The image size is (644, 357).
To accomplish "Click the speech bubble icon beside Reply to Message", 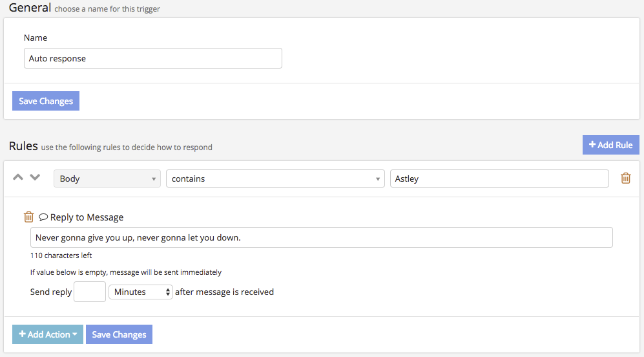I will [43, 217].
